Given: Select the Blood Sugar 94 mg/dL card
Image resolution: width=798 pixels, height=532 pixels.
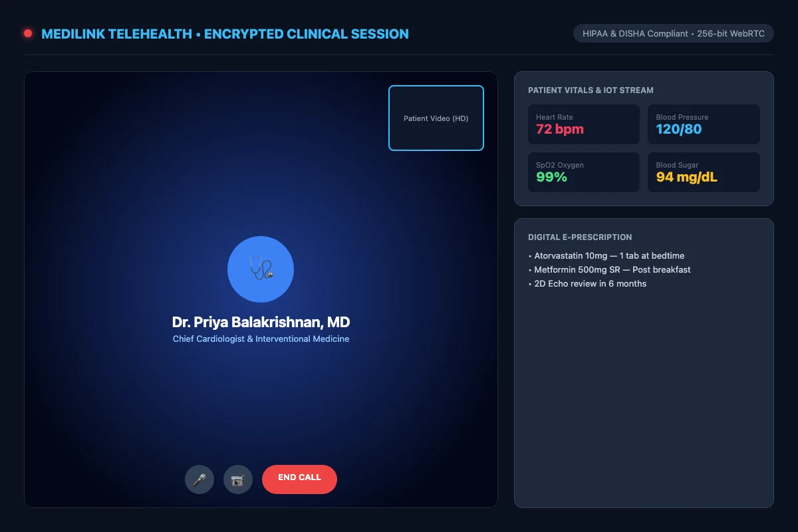Looking at the screenshot, I should pos(704,172).
